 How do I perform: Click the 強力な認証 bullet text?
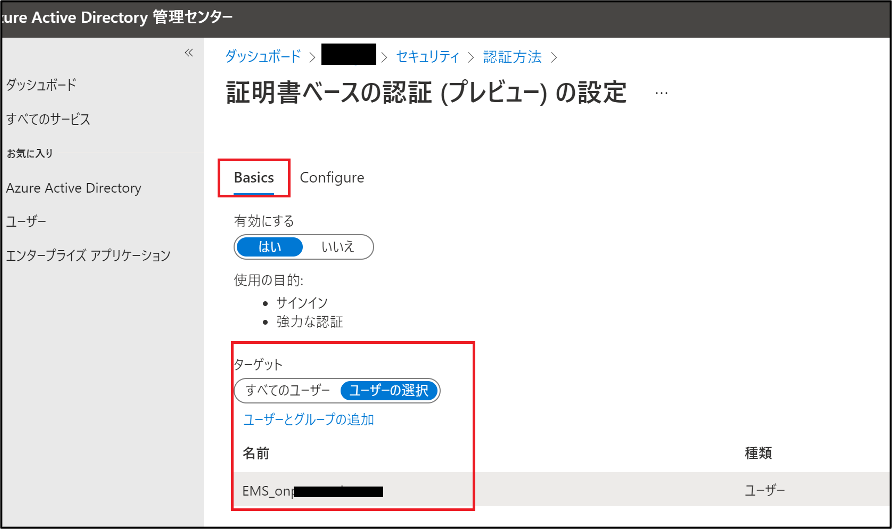coord(309,322)
